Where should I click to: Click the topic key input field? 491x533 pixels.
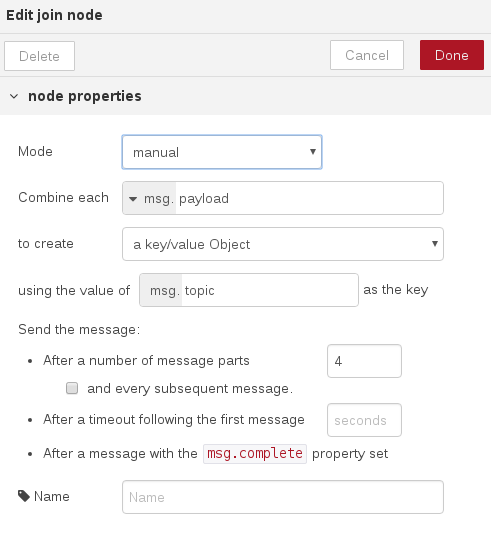point(270,290)
